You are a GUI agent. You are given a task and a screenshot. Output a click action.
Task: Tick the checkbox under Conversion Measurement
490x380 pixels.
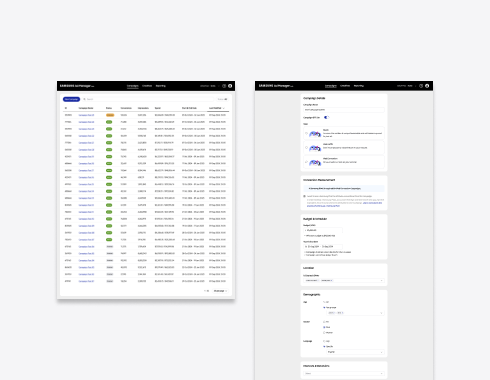point(304,196)
